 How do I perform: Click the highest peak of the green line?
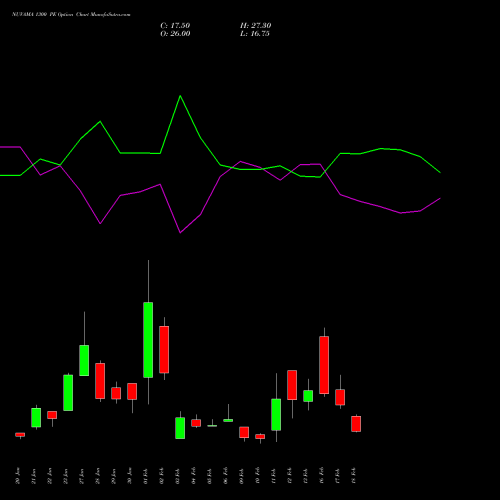[180, 96]
